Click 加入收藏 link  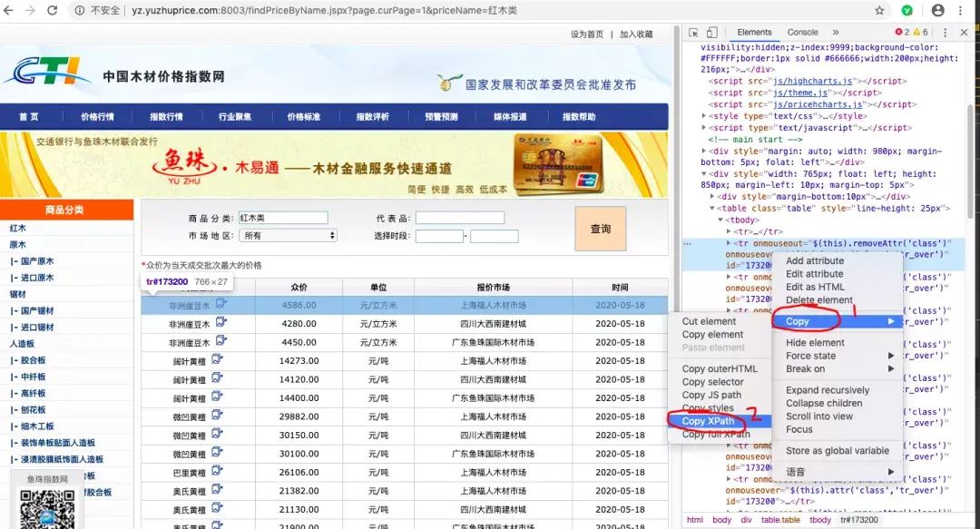[636, 34]
